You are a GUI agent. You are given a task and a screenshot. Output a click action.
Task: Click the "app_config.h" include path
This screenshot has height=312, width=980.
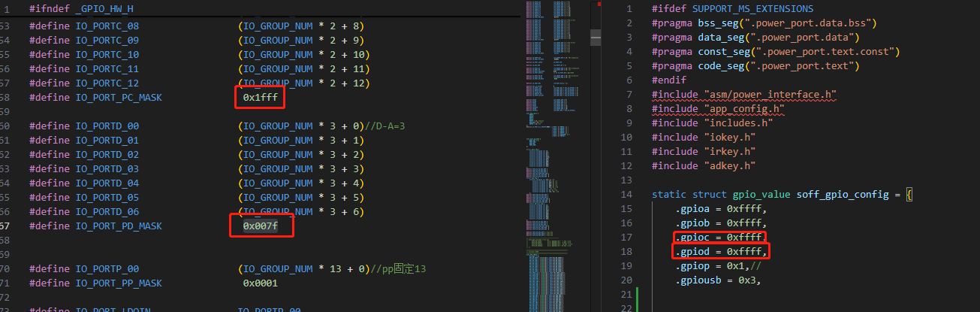(744, 109)
